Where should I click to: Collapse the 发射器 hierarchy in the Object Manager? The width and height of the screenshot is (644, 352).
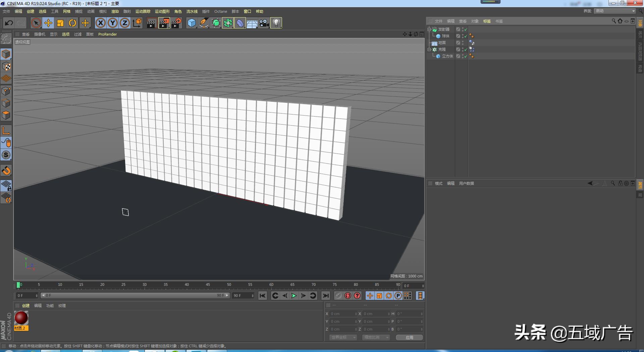click(429, 29)
